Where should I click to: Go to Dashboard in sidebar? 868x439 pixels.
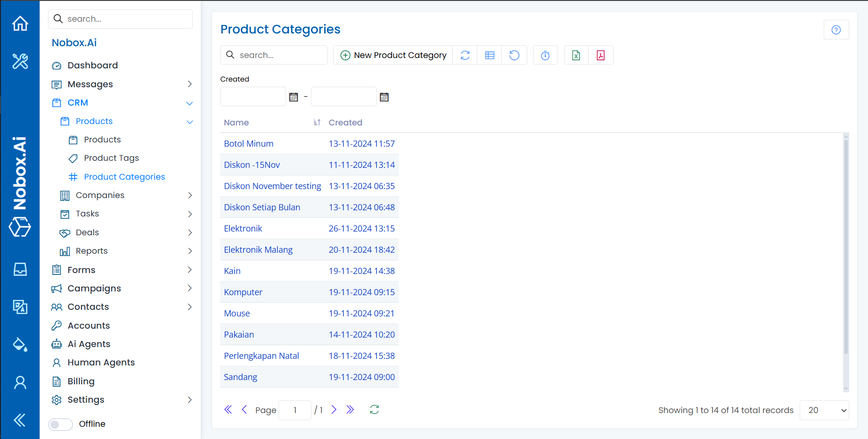92,66
